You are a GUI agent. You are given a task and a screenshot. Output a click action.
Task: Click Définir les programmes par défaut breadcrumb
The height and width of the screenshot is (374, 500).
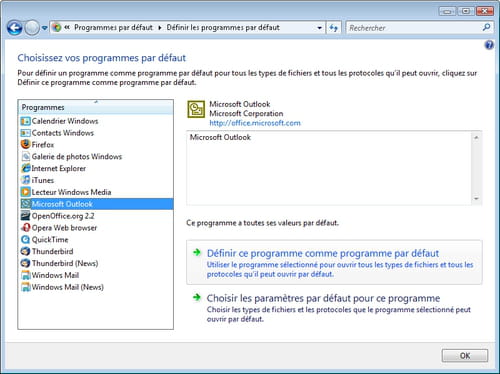[x=223, y=28]
